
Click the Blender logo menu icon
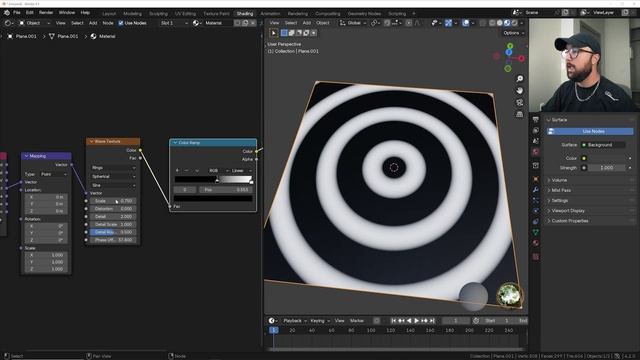point(7,13)
